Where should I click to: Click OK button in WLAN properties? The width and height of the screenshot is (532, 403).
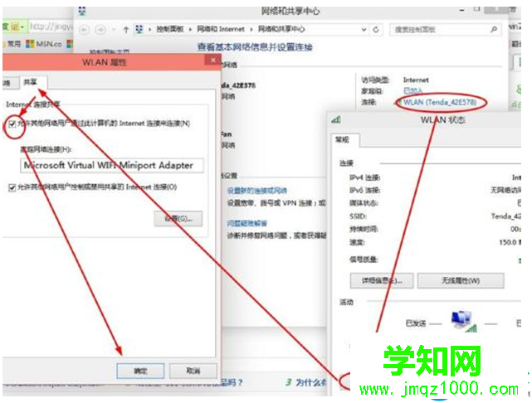[x=140, y=371]
